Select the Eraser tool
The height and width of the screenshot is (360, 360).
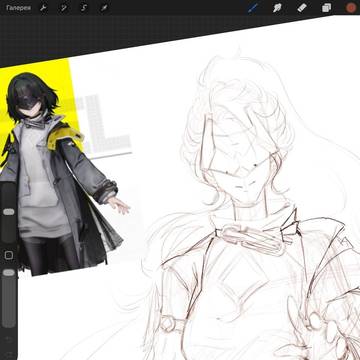click(x=302, y=8)
